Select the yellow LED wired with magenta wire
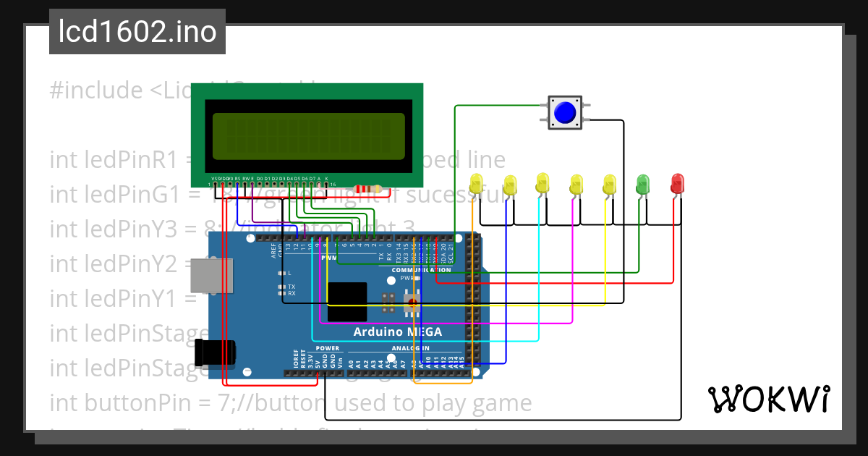The height and width of the screenshot is (456, 868). [x=575, y=184]
